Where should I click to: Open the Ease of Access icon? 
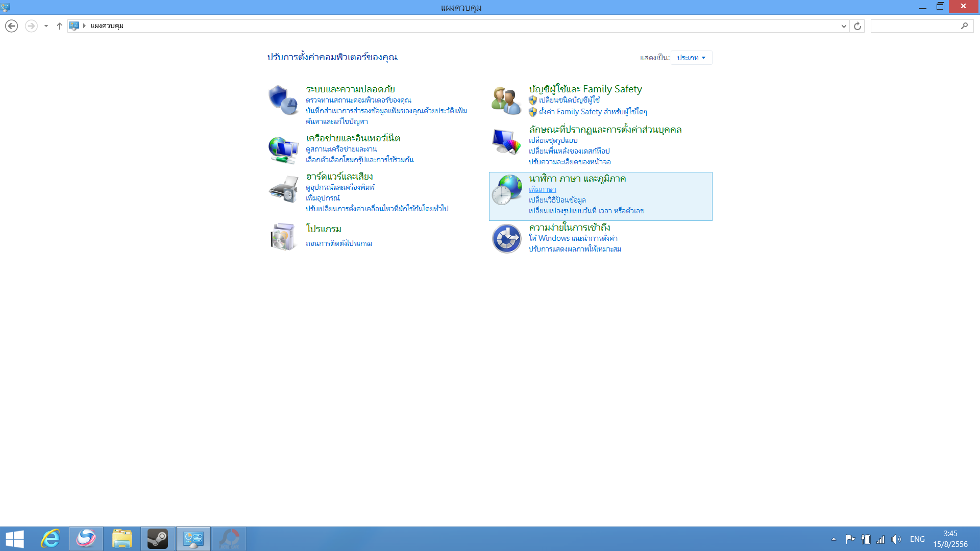pos(506,238)
